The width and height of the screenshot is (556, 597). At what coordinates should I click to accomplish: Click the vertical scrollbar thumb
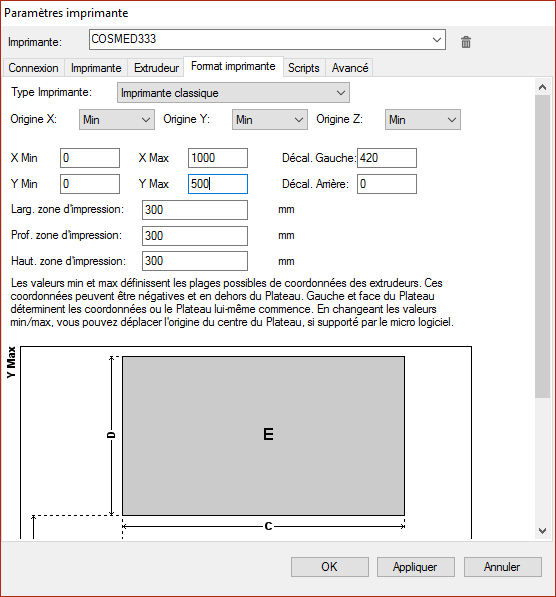click(x=542, y=247)
